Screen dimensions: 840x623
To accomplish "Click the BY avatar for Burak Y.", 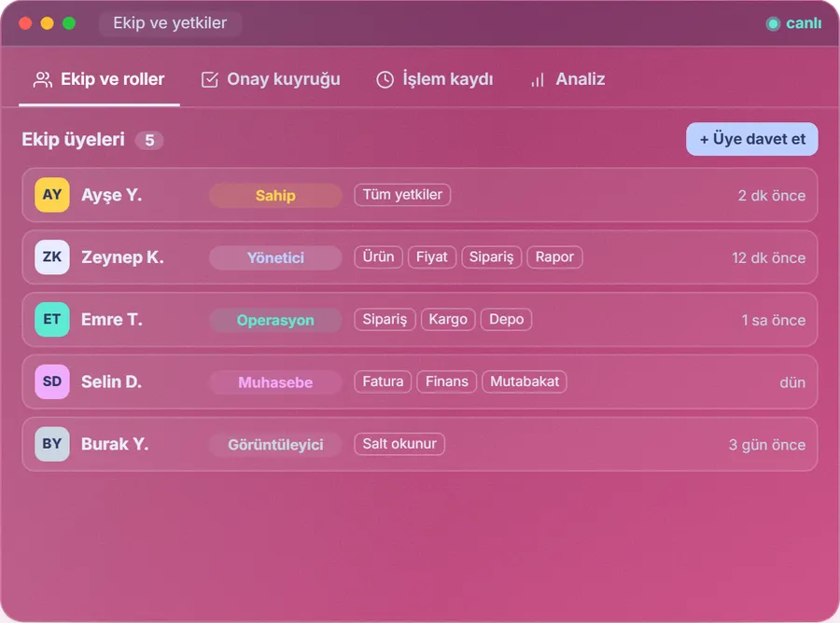I will point(52,444).
